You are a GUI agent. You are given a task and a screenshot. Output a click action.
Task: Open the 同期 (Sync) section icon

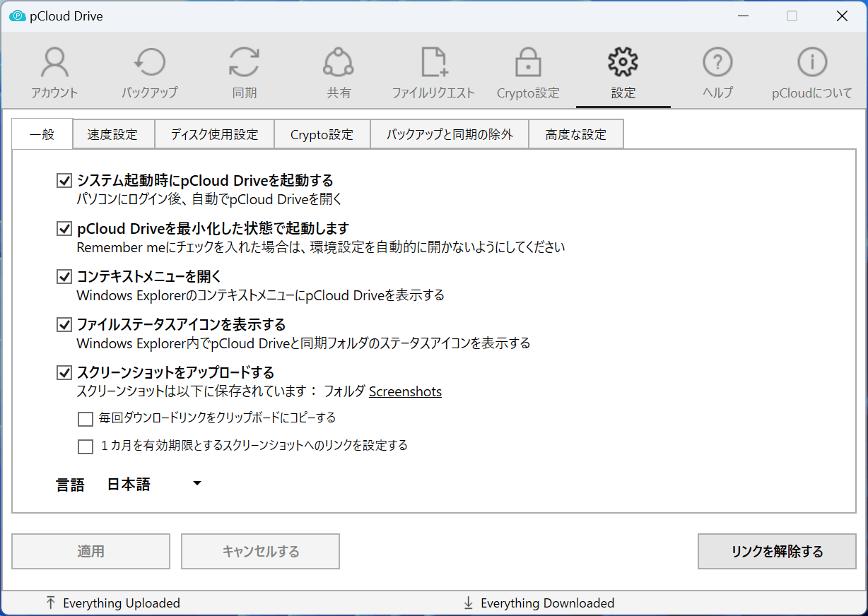(245, 63)
